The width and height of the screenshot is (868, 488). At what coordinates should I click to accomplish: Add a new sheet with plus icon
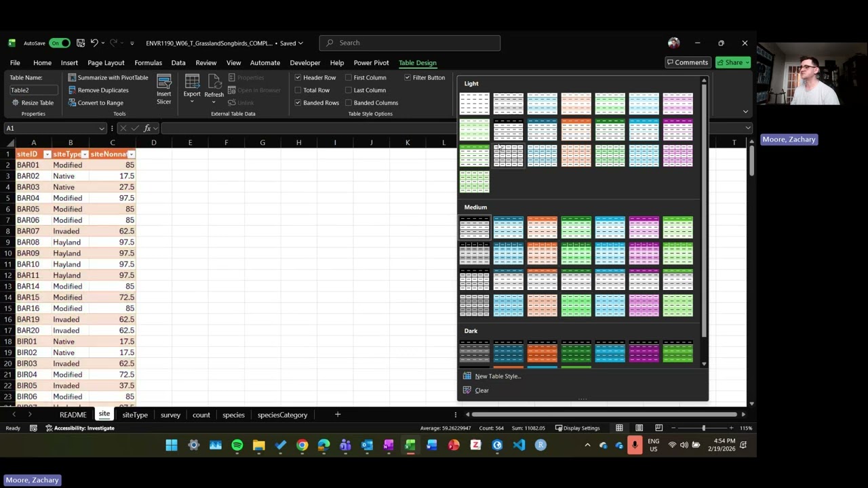click(x=338, y=414)
